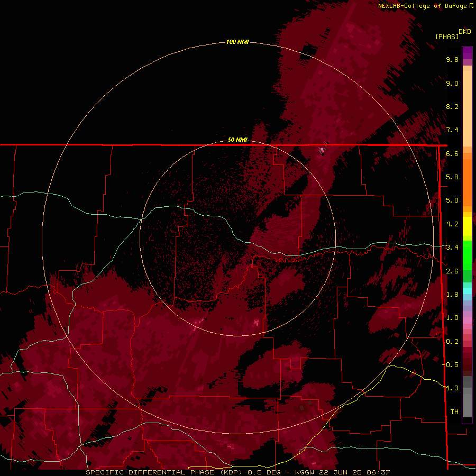The height and width of the screenshot is (476, 476).
Task: Click the bright green segment of color scale
Action: click(x=467, y=255)
